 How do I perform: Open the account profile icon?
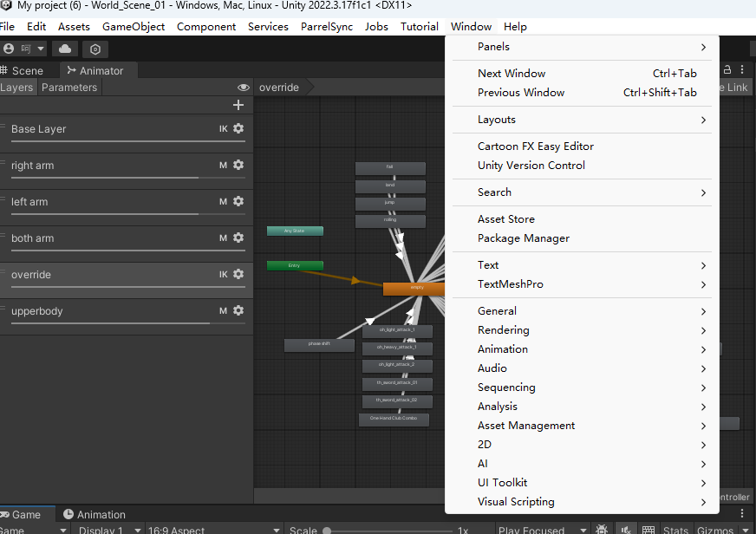coord(8,49)
